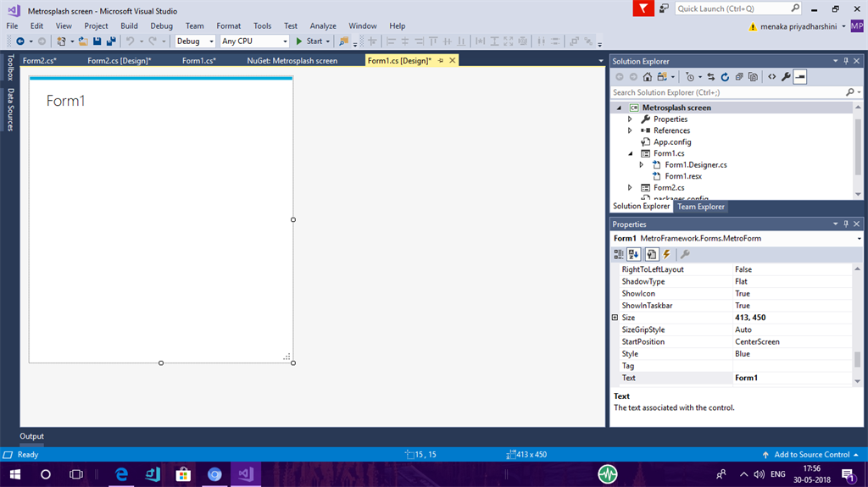Screen dimensions: 868x487
Task: Open Windows Start menu
Action: pos(15,474)
